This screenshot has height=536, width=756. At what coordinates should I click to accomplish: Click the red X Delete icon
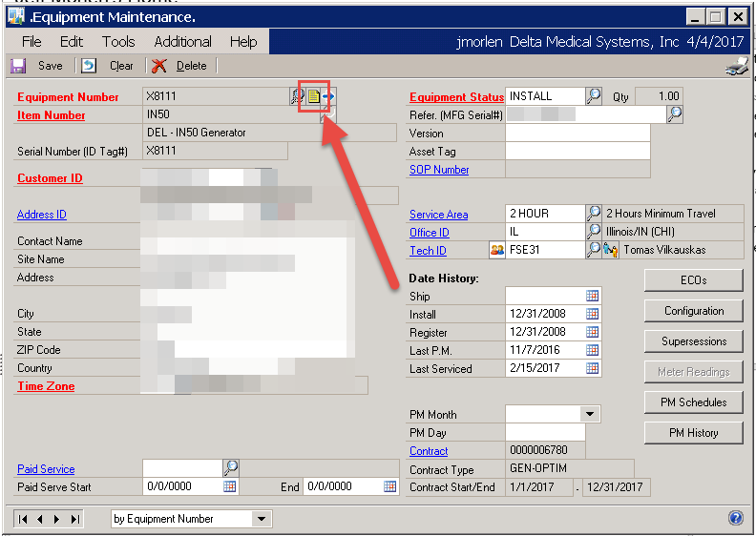[159, 66]
